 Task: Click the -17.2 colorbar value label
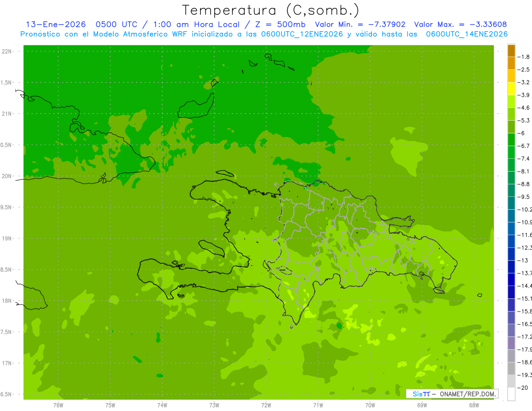[x=524, y=337]
